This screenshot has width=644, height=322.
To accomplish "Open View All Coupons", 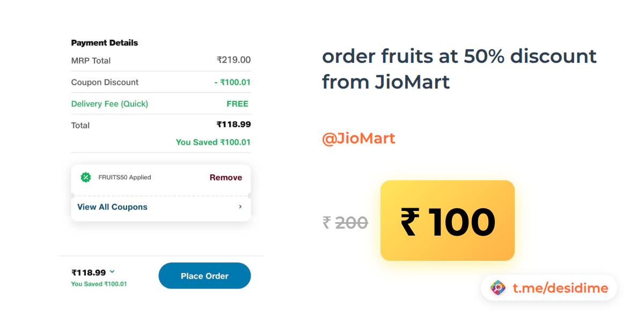I will coord(112,207).
